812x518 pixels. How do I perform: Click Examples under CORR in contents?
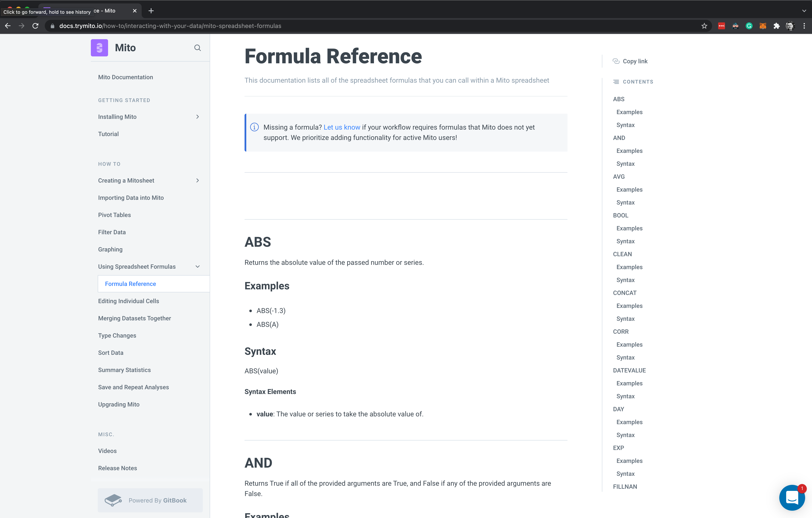[x=629, y=344]
